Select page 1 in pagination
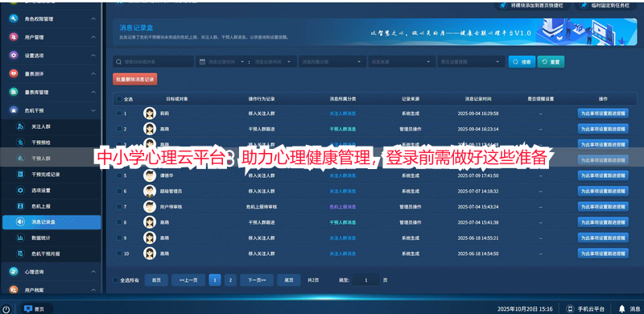 215,280
